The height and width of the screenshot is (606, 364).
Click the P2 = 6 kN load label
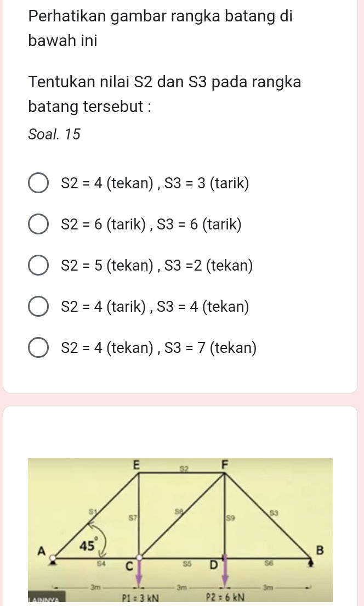tap(224, 597)
